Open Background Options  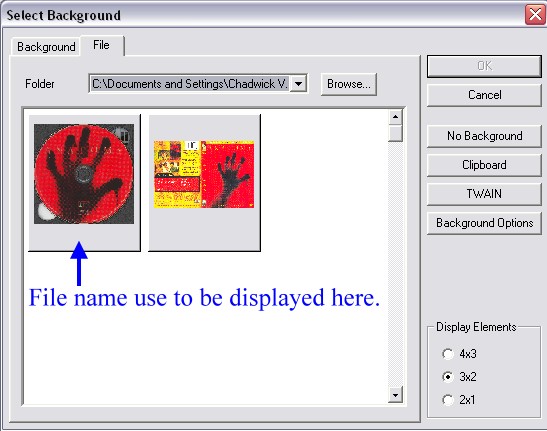click(x=484, y=223)
